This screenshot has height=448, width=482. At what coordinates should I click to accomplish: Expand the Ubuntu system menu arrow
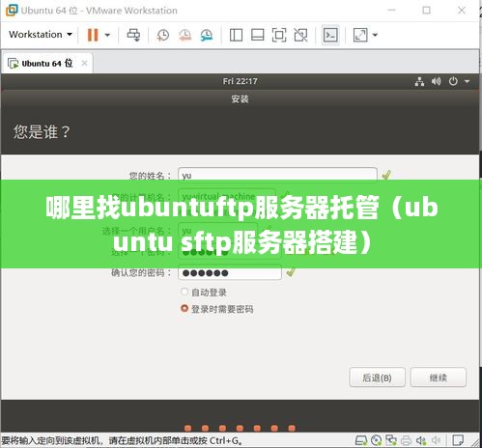click(467, 81)
